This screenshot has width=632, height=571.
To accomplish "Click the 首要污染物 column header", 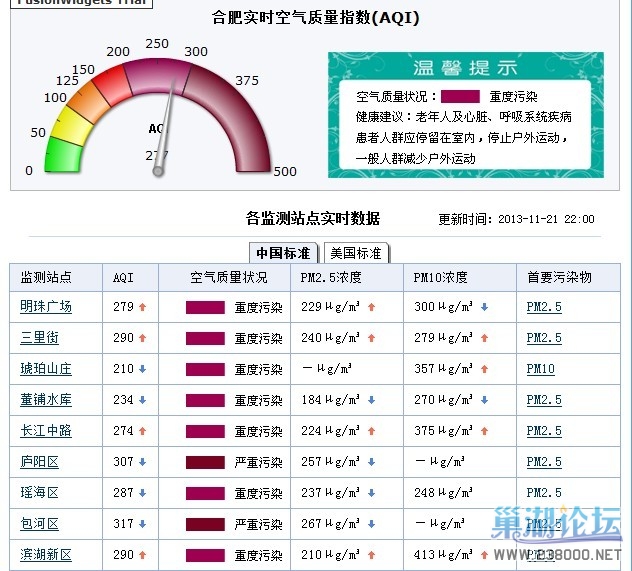I will click(559, 277).
